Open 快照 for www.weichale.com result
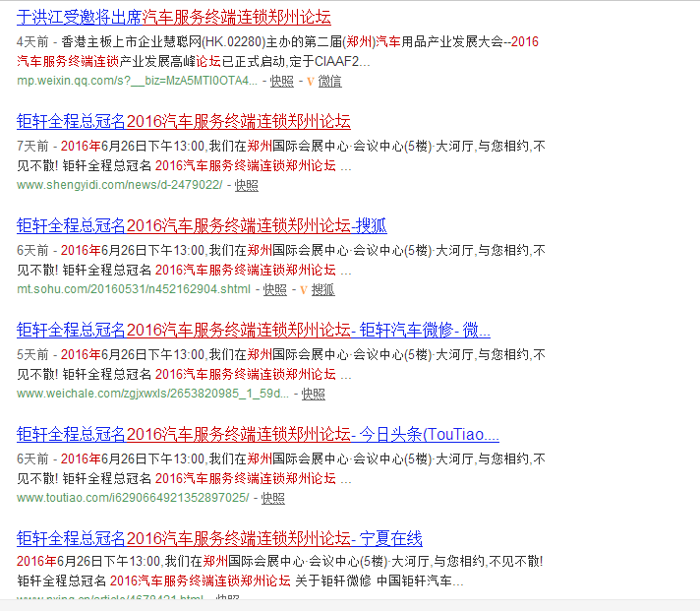The height and width of the screenshot is (611, 700). coord(314,394)
